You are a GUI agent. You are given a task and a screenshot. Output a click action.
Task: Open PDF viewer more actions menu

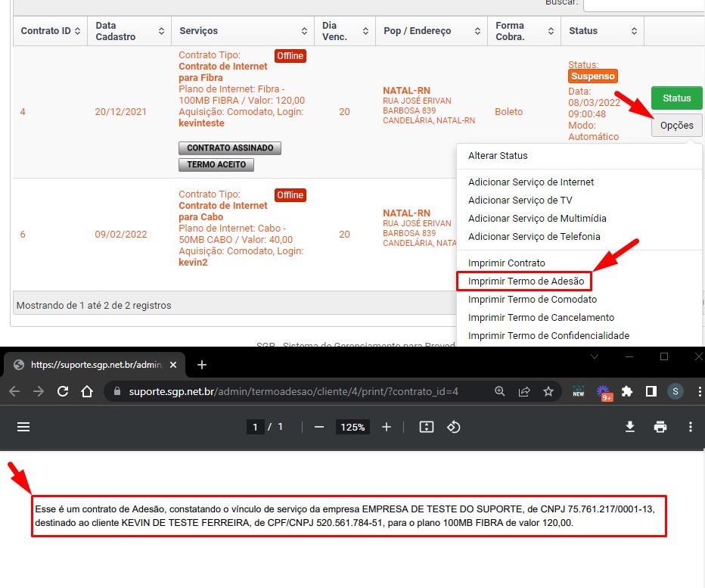[x=690, y=427]
